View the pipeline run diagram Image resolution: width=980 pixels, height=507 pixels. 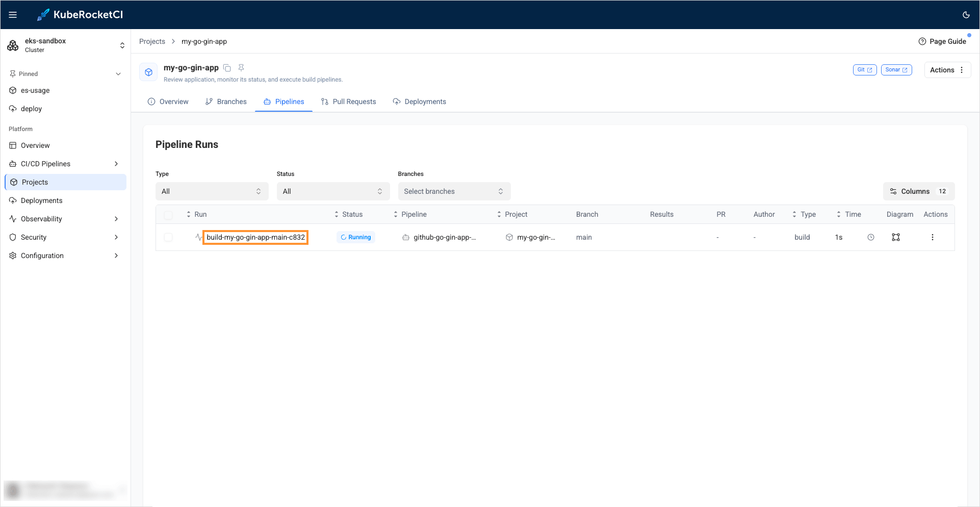pyautogui.click(x=896, y=237)
